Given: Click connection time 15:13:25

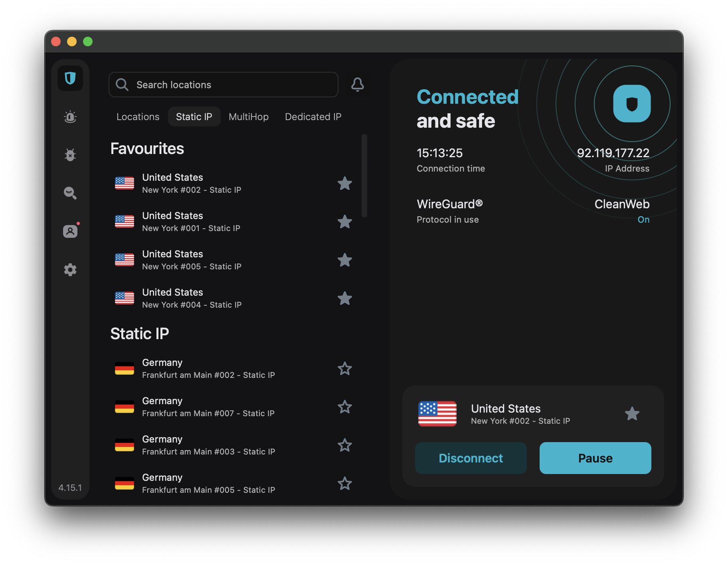Looking at the screenshot, I should click(439, 153).
